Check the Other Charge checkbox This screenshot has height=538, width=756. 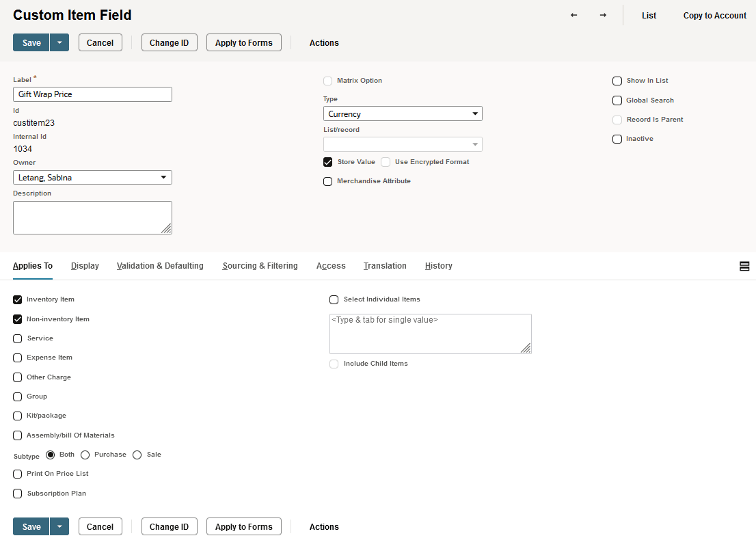[17, 377]
